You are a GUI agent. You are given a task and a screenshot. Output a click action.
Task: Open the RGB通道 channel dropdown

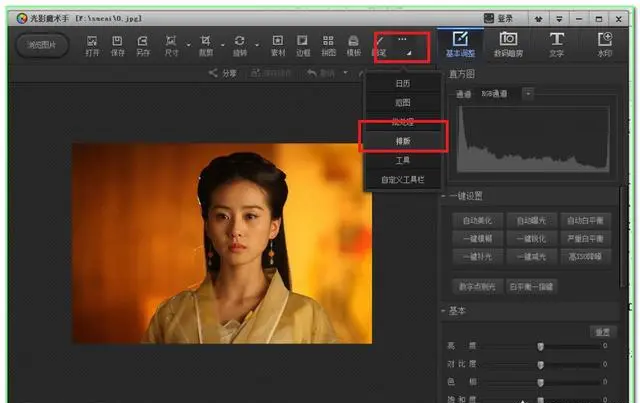[x=528, y=94]
